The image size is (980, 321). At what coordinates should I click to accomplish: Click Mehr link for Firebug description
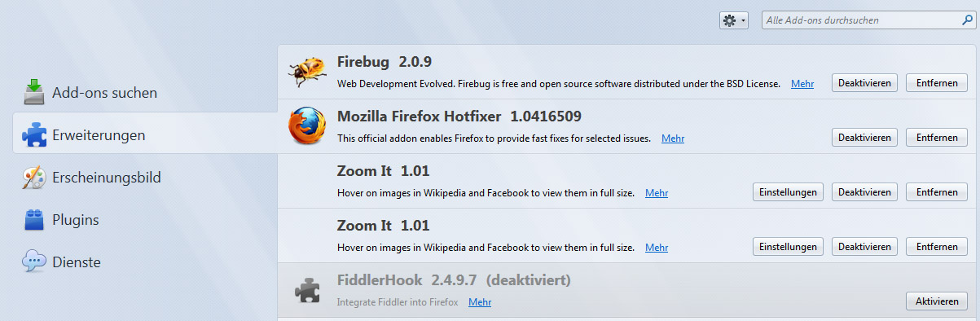pos(802,84)
